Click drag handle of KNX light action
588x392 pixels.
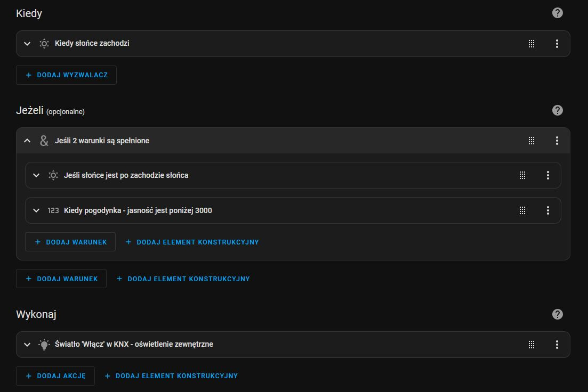tap(531, 345)
